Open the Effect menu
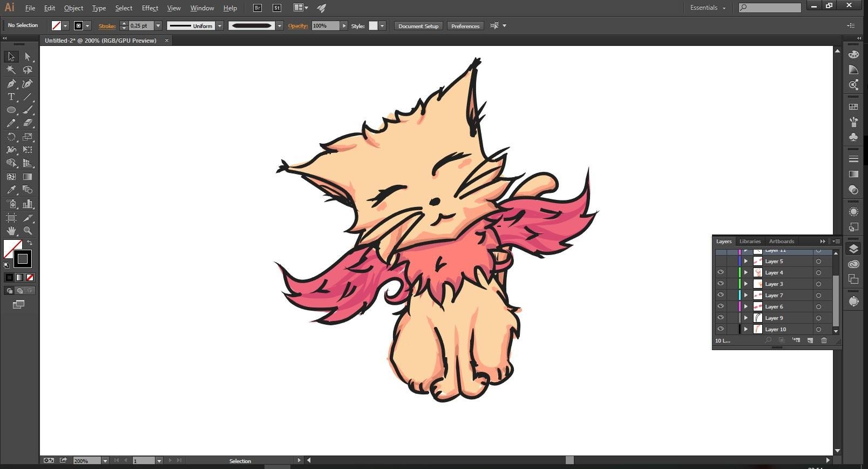The image size is (868, 469). pyautogui.click(x=150, y=8)
